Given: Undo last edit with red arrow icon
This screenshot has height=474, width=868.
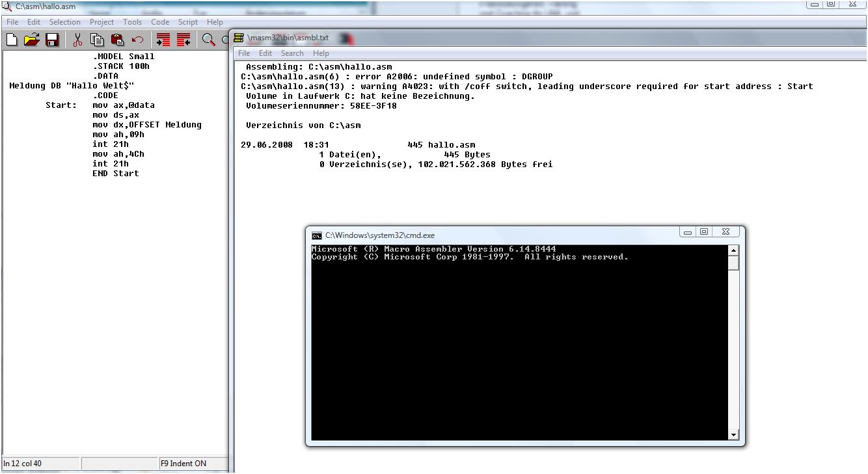Looking at the screenshot, I should pos(137,40).
